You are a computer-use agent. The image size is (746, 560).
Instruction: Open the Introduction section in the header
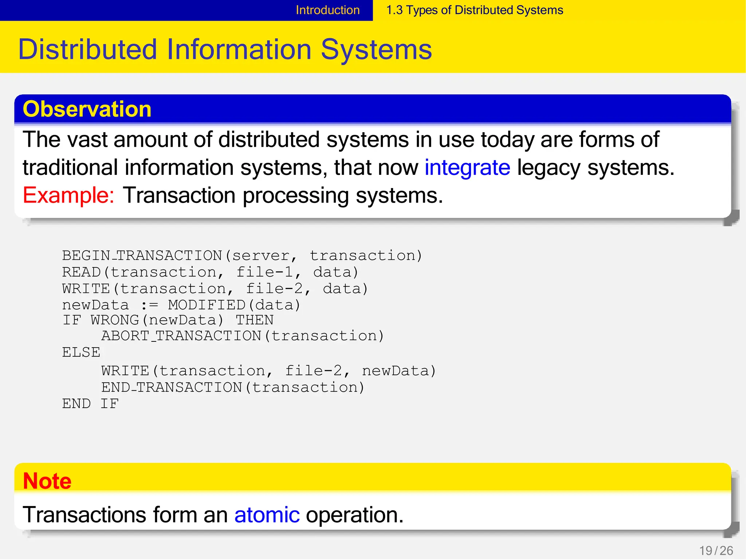327,10
